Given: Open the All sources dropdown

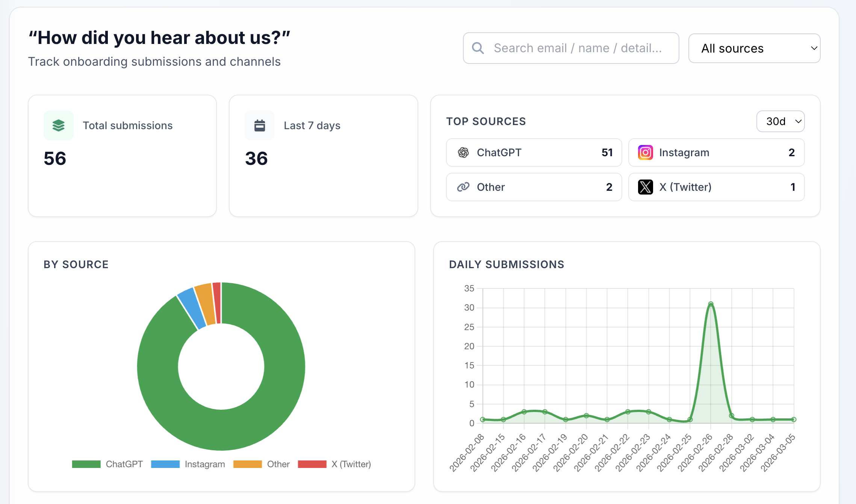Looking at the screenshot, I should pos(754,48).
